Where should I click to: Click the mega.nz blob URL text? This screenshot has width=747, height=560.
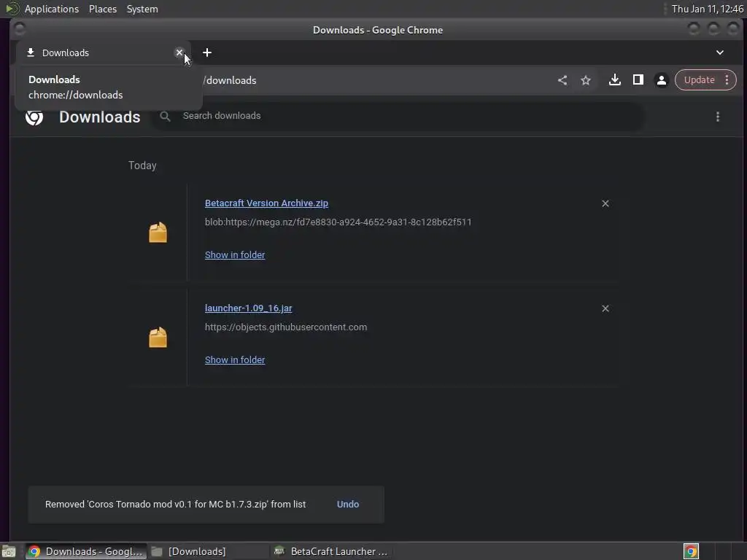(338, 222)
